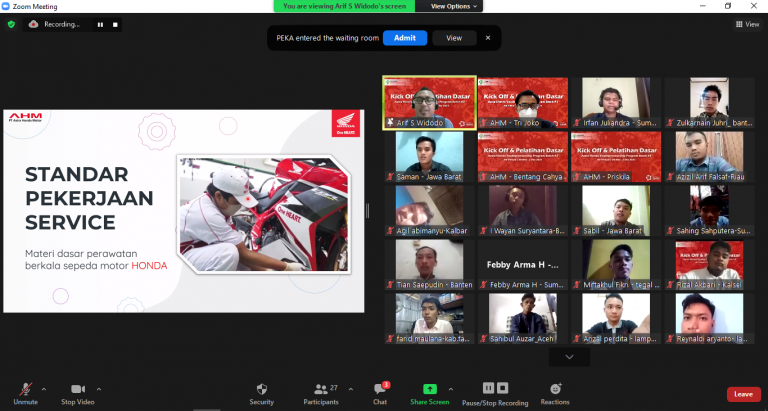Expand share options arrow next to Share Screen
768x411 pixels.
[x=450, y=385]
